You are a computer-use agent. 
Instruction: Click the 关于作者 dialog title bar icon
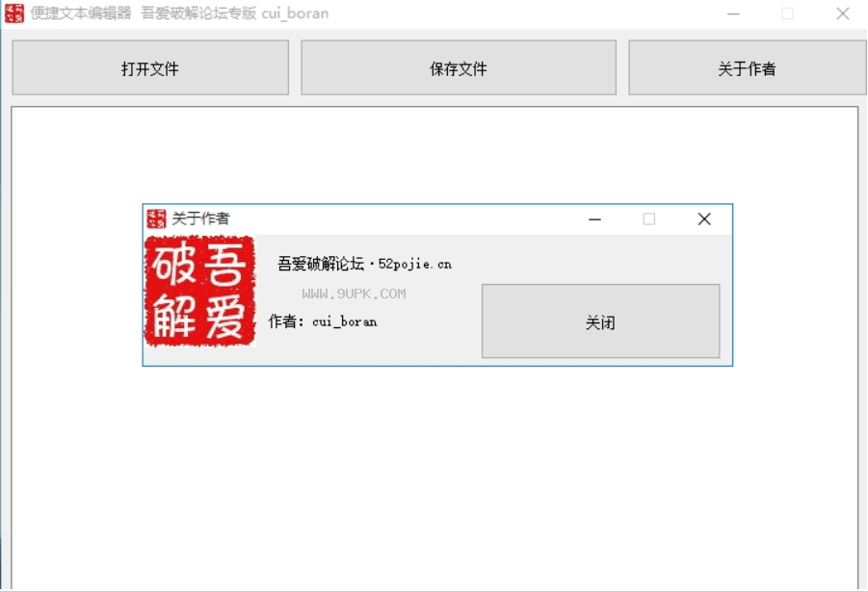pos(156,219)
